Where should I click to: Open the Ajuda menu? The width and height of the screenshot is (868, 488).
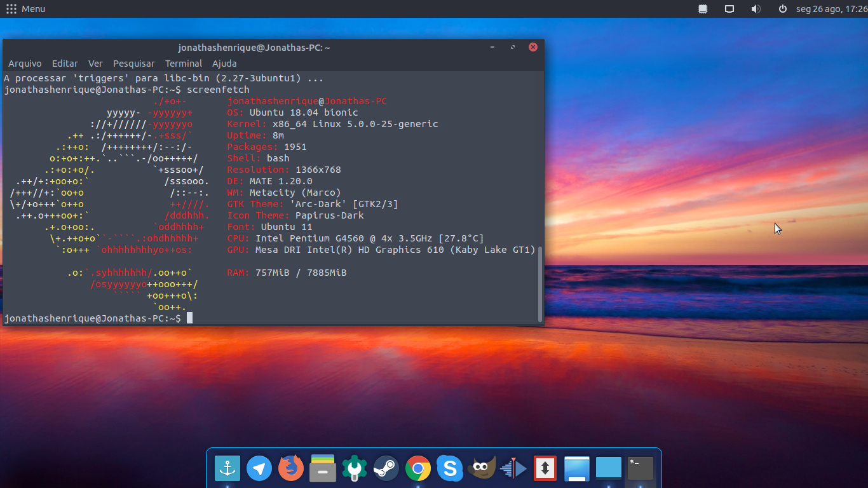point(224,64)
